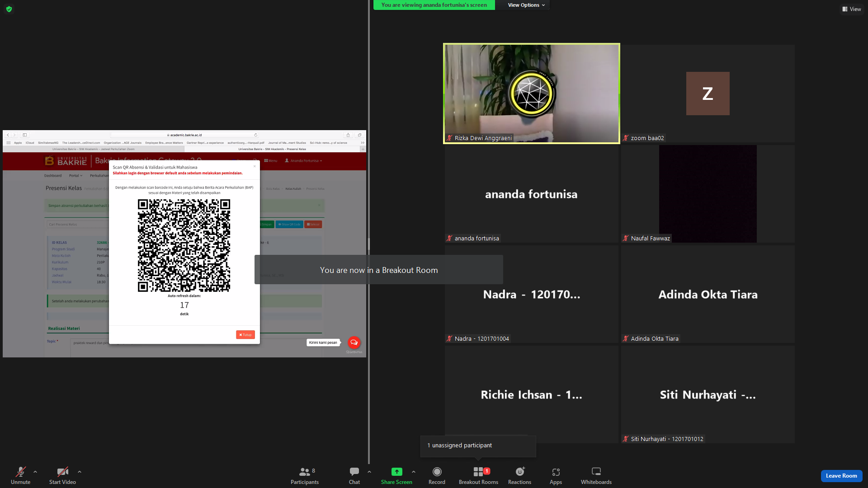Click the Richie Ichsan participant tile
This screenshot has height=488, width=868.
coord(532,394)
